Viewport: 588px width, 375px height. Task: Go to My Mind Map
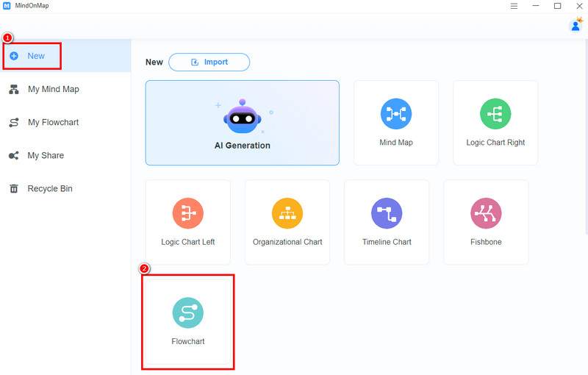(x=53, y=89)
